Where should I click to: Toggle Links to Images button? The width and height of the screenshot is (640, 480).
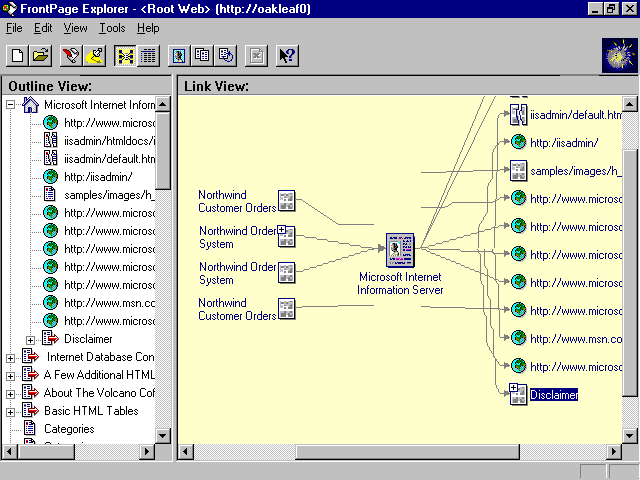[179, 55]
